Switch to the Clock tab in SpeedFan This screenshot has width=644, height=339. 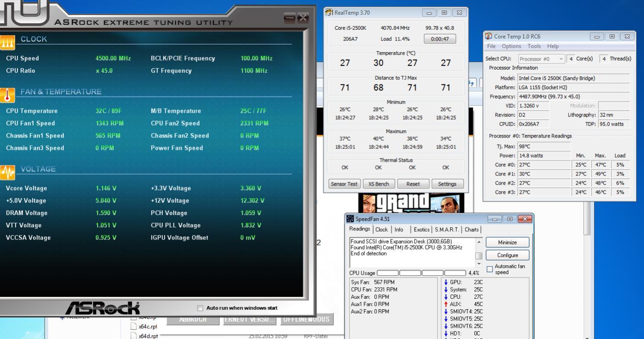pos(382,230)
